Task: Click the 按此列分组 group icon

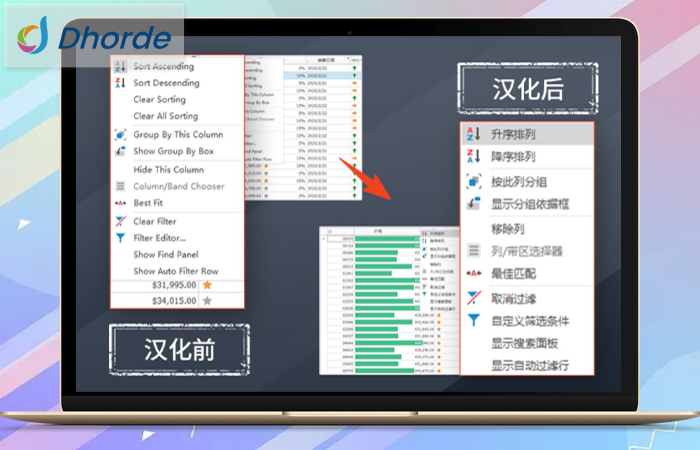Action: (x=473, y=182)
